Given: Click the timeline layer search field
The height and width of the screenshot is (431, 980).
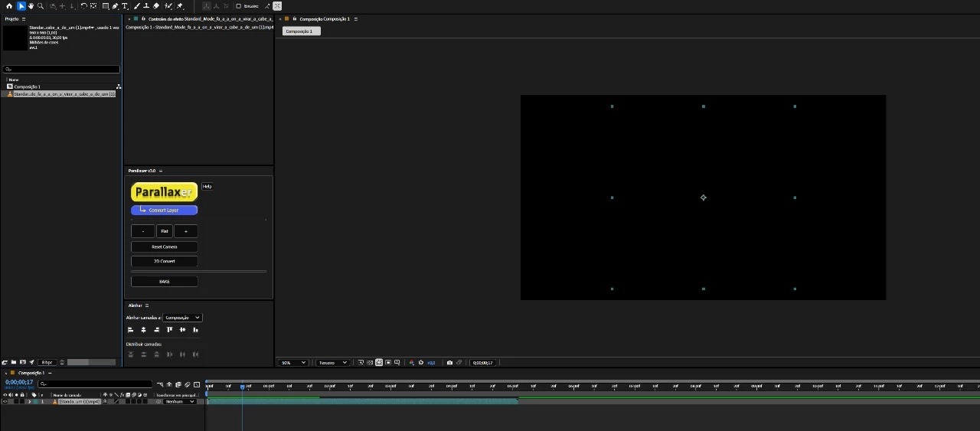Looking at the screenshot, I should tap(95, 384).
